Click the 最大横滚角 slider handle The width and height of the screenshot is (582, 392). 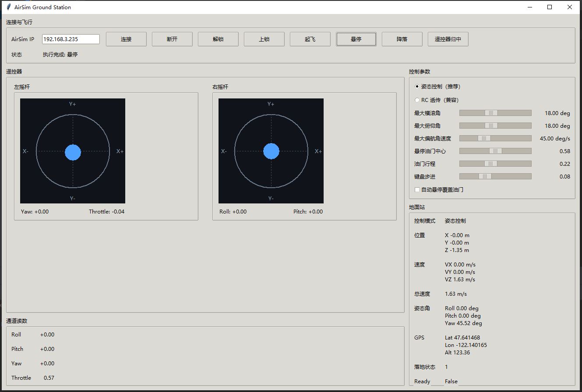coord(491,113)
